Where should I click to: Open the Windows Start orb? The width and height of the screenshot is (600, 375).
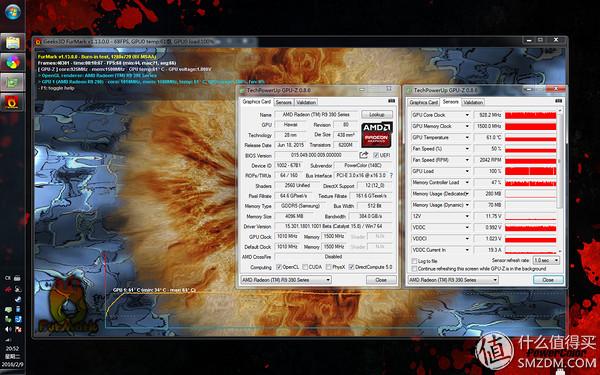(x=13, y=11)
